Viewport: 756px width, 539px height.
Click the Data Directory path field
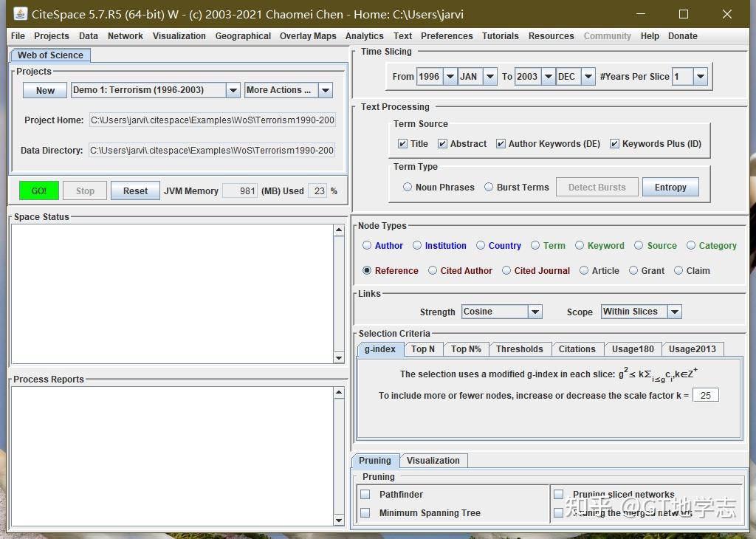click(212, 151)
